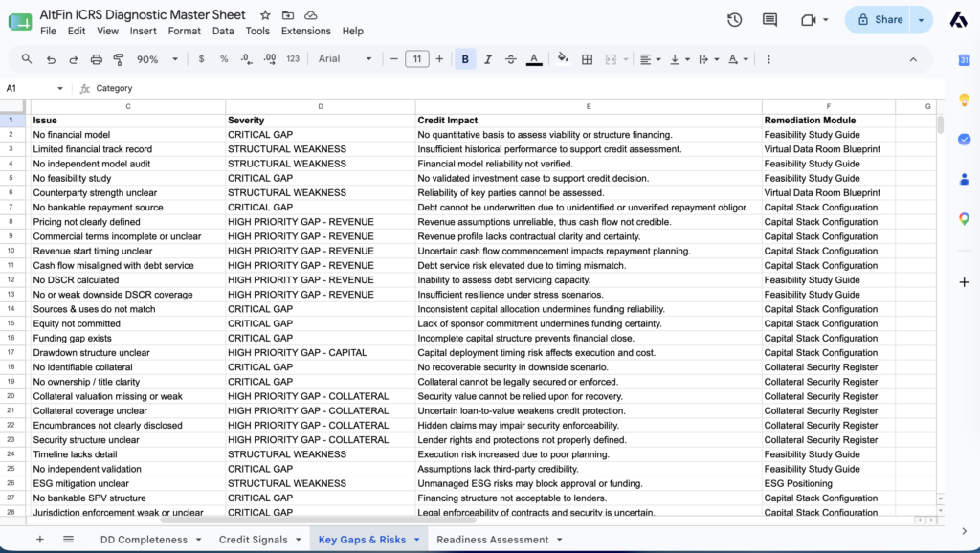Add a new sheet
Viewport: 980px width, 553px height.
pyautogui.click(x=40, y=540)
